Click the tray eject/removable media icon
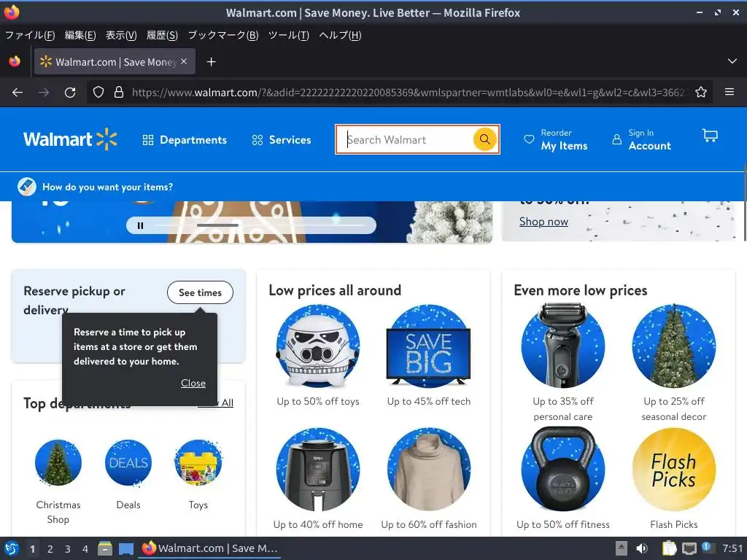The width and height of the screenshot is (747, 560). coord(621,548)
